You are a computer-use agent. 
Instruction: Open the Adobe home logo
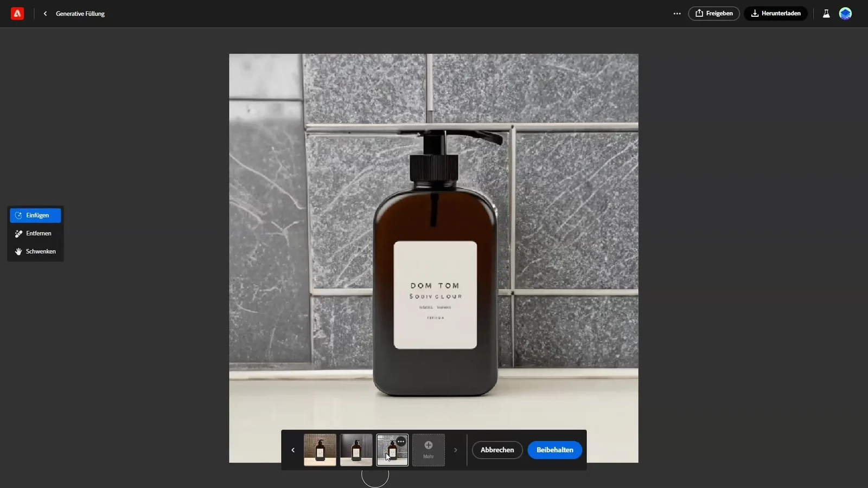tap(17, 14)
